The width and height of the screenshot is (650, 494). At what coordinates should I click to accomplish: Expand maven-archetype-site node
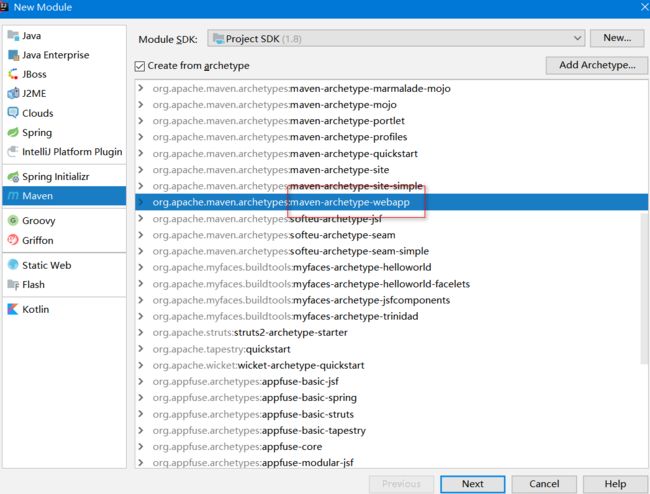point(141,170)
